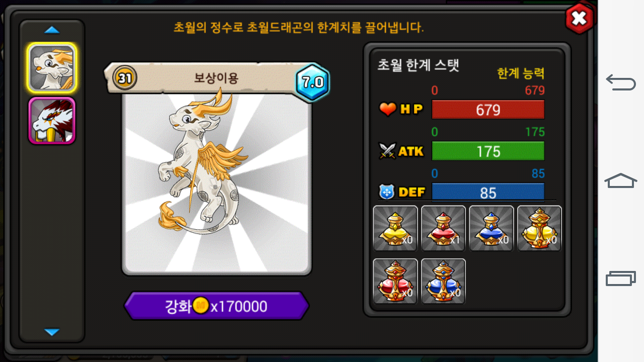Tap the Android back navigation button

pos(621,81)
